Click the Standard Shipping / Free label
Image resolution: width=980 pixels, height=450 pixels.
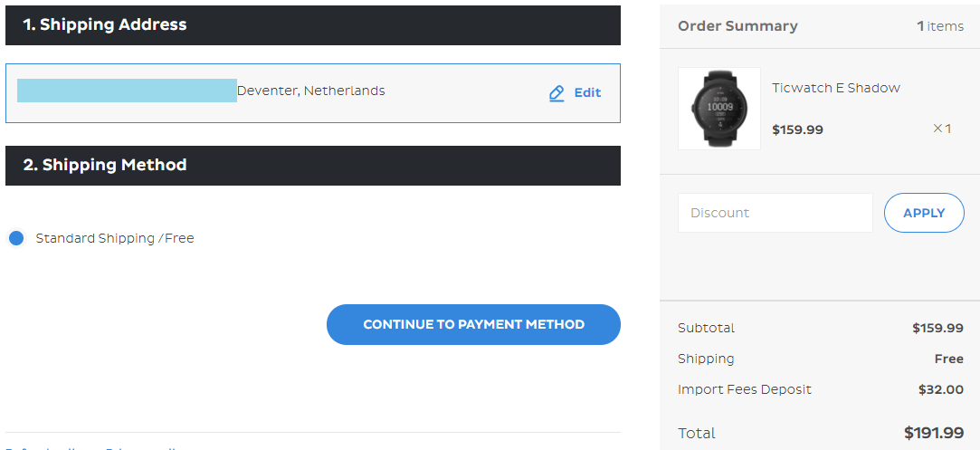coord(115,238)
